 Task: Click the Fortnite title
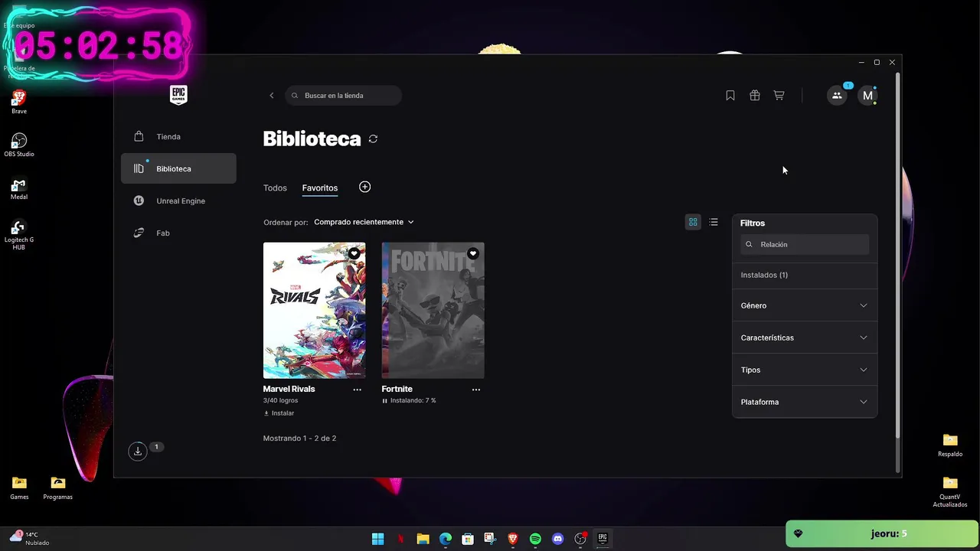(397, 389)
